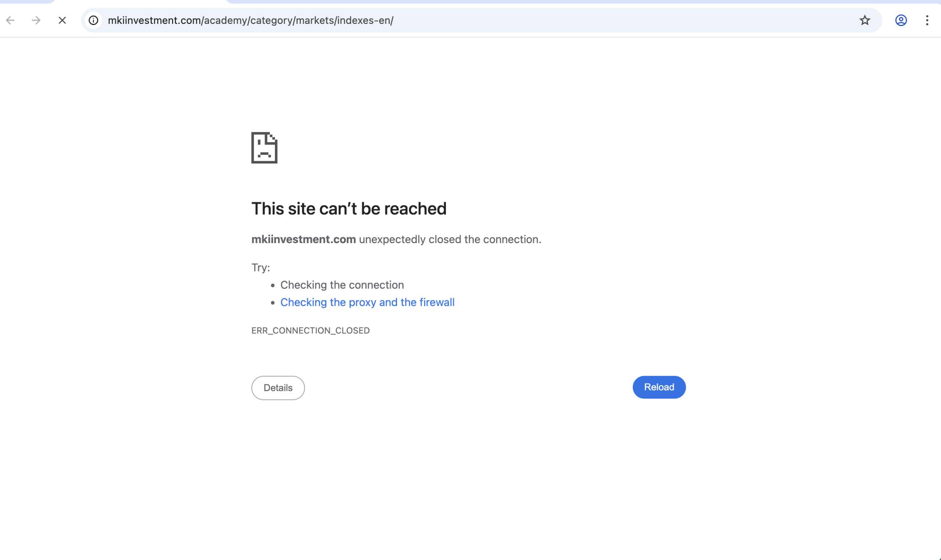The width and height of the screenshot is (941, 560).
Task: Expand the Details section of the error
Action: pos(278,387)
